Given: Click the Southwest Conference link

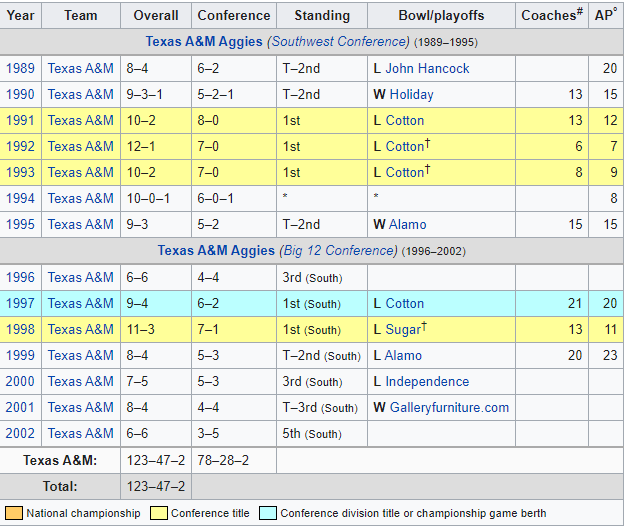Looking at the screenshot, I should [x=339, y=42].
